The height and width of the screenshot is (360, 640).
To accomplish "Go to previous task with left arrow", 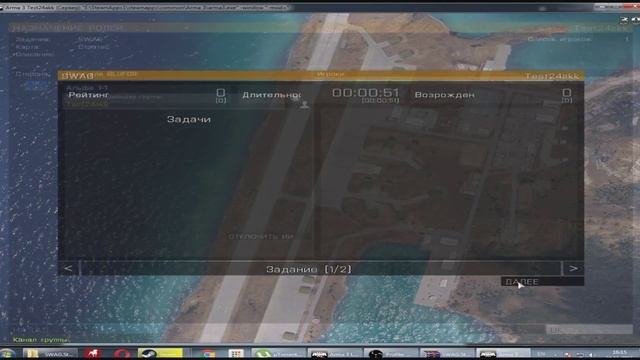I will pyautogui.click(x=69, y=269).
